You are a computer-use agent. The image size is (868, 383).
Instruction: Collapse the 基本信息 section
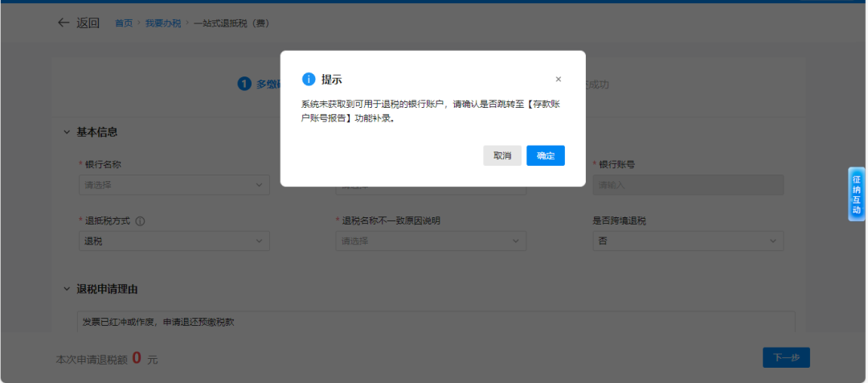pyautogui.click(x=67, y=133)
